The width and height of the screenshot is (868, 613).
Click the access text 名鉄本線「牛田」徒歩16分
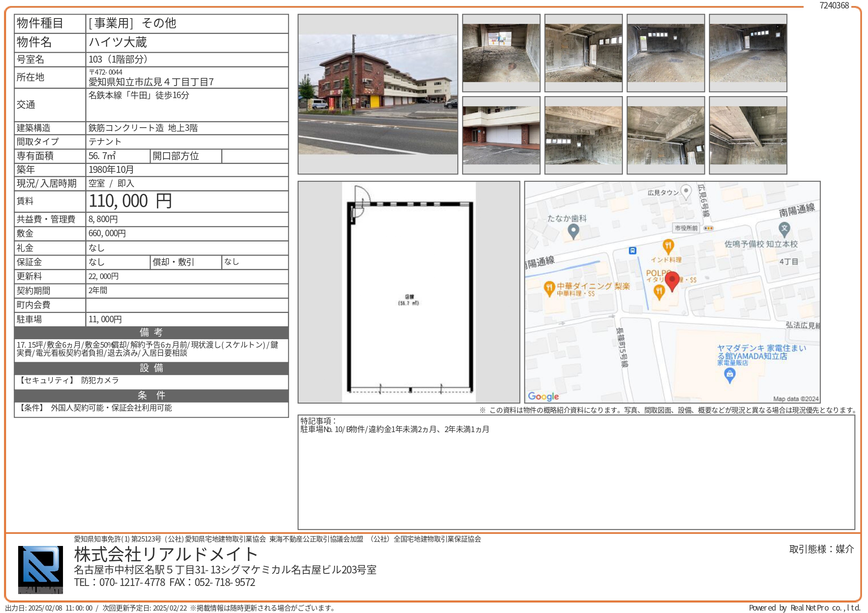pyautogui.click(x=139, y=95)
